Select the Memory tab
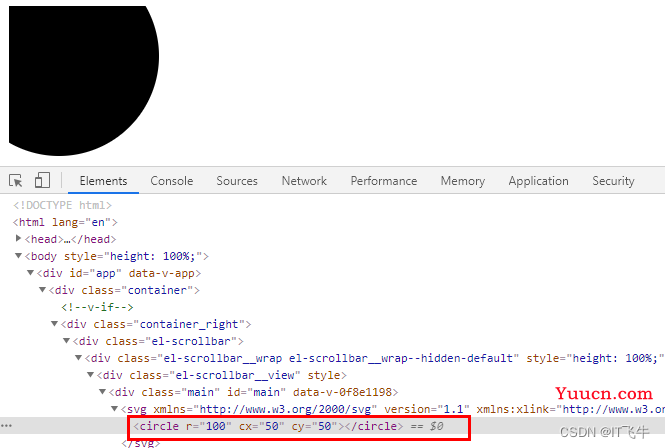Screen dimensions: 665x448 pos(463,181)
